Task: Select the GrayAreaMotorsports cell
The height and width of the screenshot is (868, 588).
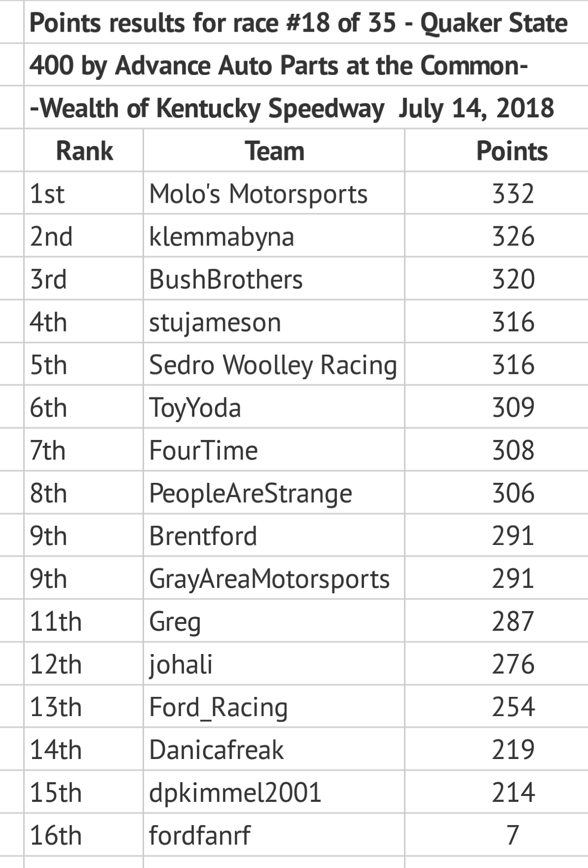Action: click(269, 579)
